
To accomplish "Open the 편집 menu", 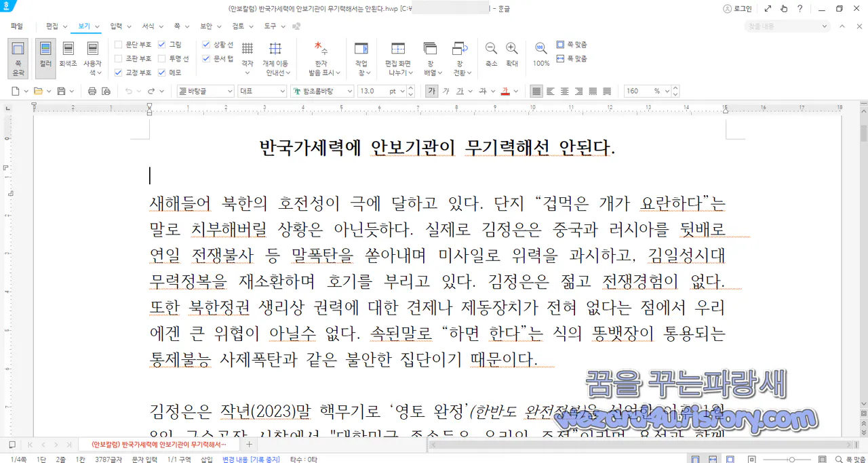I will [52, 26].
